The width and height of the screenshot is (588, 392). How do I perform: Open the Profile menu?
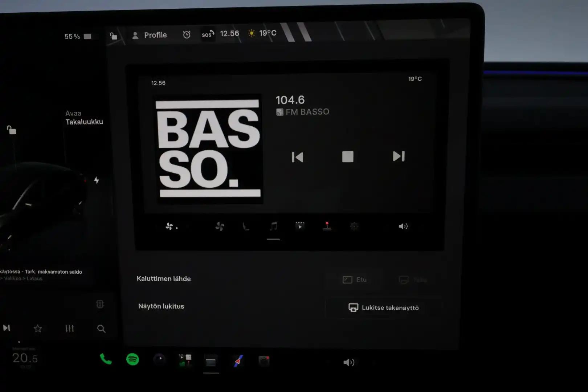point(150,35)
